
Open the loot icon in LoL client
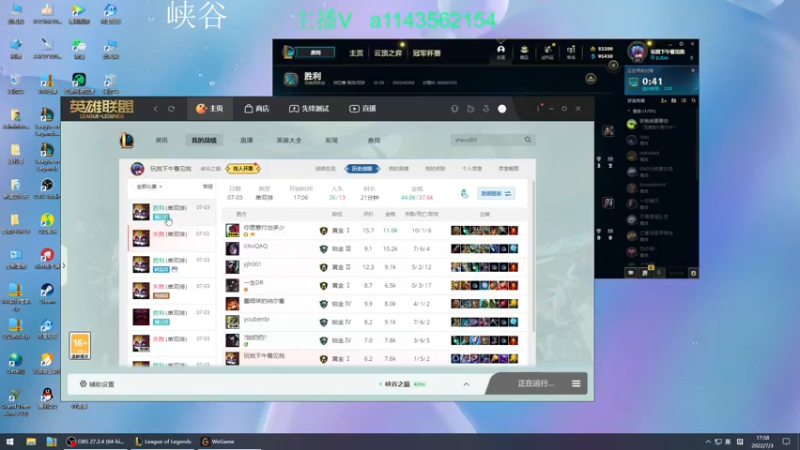click(547, 52)
